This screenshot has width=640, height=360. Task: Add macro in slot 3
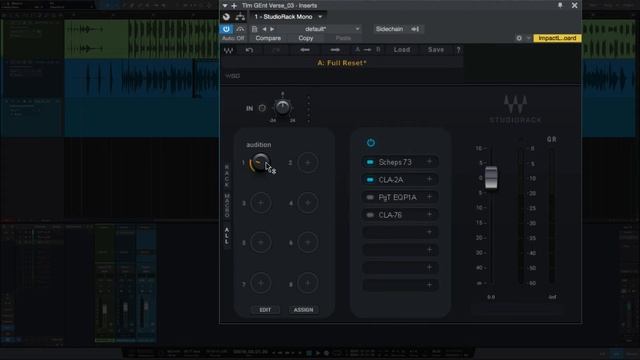260,203
